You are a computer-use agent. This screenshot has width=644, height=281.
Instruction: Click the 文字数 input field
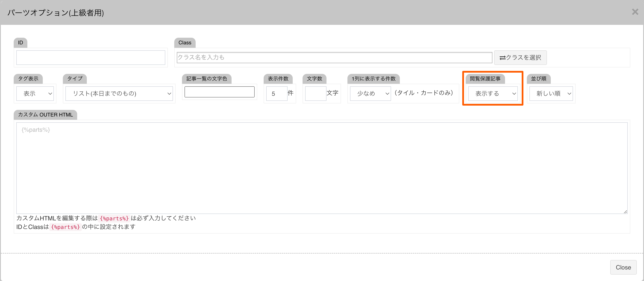[316, 93]
